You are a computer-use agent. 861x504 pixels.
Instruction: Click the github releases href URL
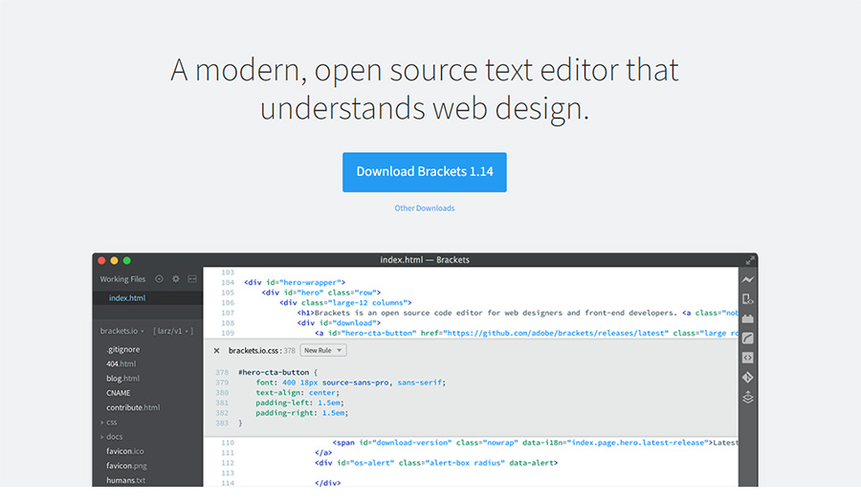[556, 333]
